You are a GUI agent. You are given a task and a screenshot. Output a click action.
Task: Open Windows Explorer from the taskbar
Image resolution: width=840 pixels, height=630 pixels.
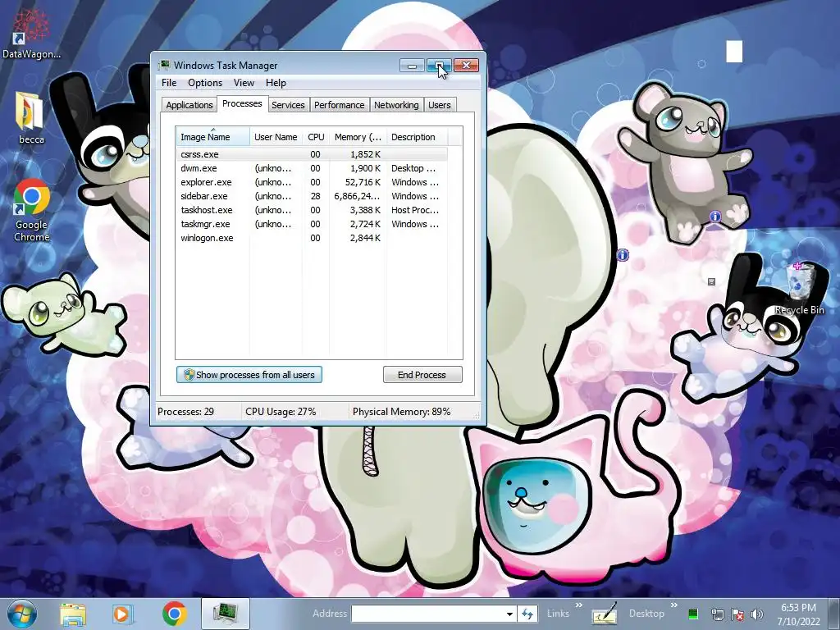[x=73, y=614]
